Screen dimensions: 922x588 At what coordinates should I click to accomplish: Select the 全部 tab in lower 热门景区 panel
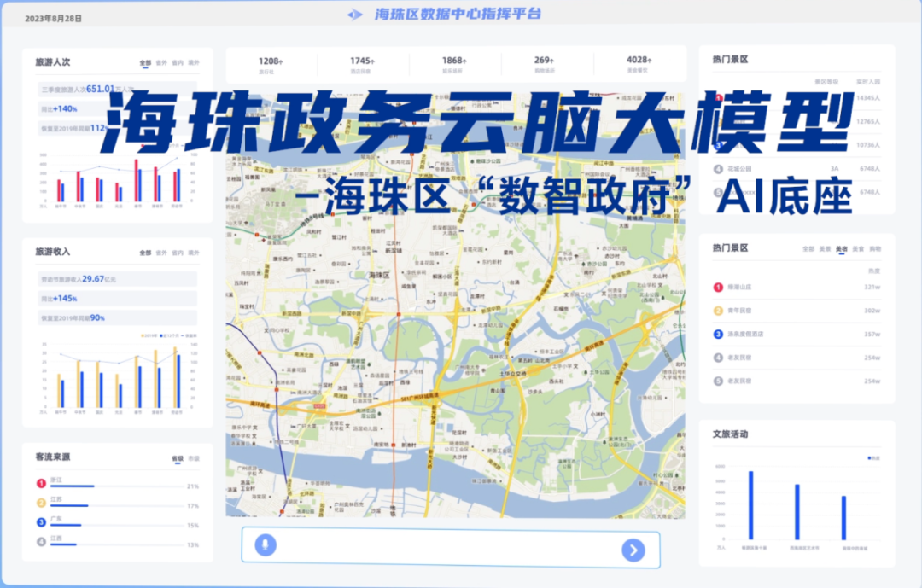(x=808, y=249)
